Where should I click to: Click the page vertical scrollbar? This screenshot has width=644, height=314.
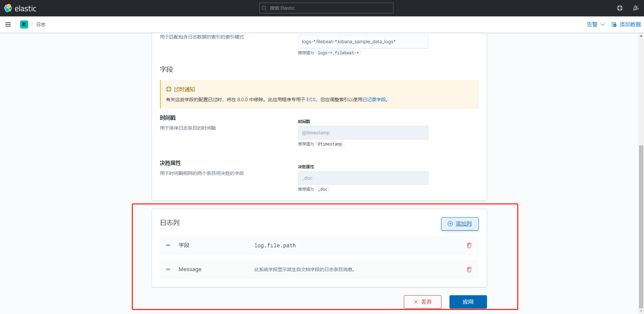point(641,226)
